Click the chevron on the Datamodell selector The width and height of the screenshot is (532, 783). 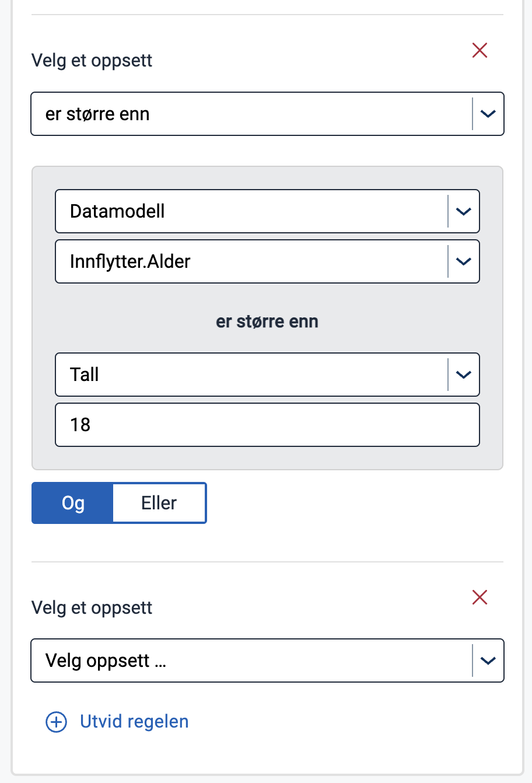(x=464, y=211)
